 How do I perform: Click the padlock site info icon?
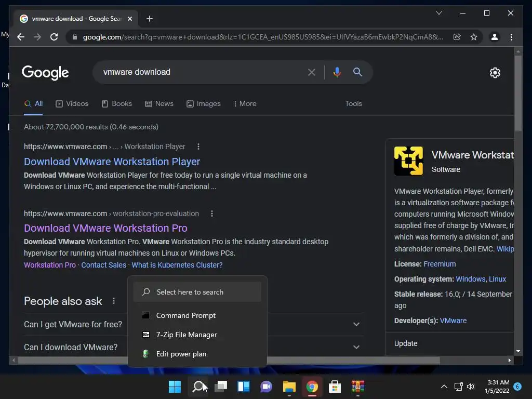pyautogui.click(x=75, y=37)
